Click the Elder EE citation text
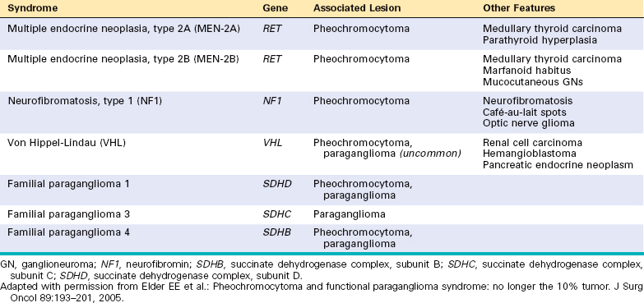The height and width of the screenshot is (303, 644). 322,290
